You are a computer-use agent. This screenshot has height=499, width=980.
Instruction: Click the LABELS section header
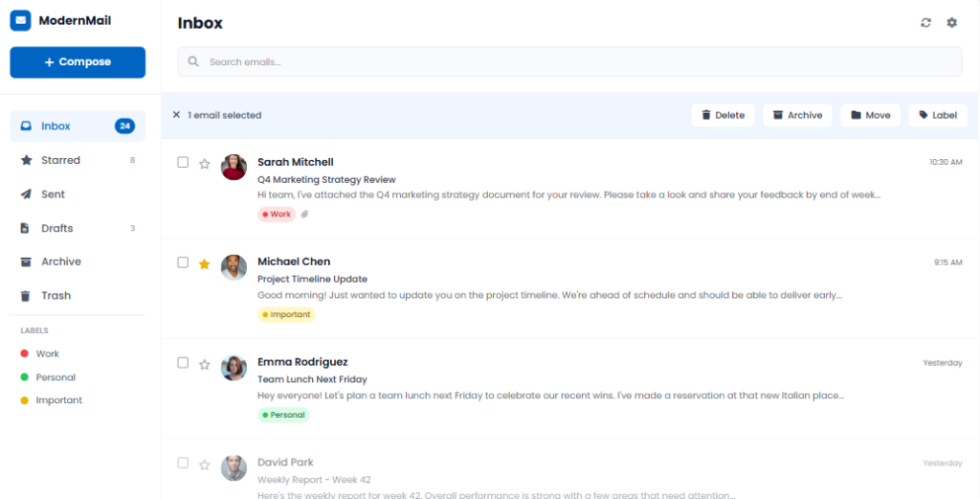tap(34, 330)
